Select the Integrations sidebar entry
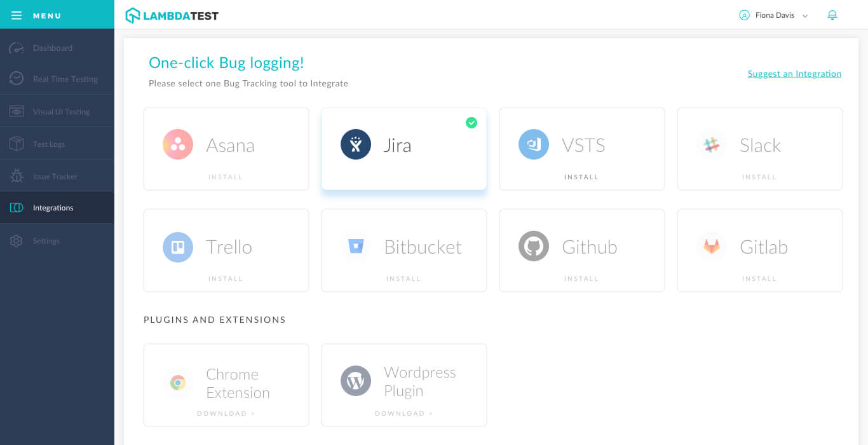Viewport: 868px width, 445px height. 53,207
